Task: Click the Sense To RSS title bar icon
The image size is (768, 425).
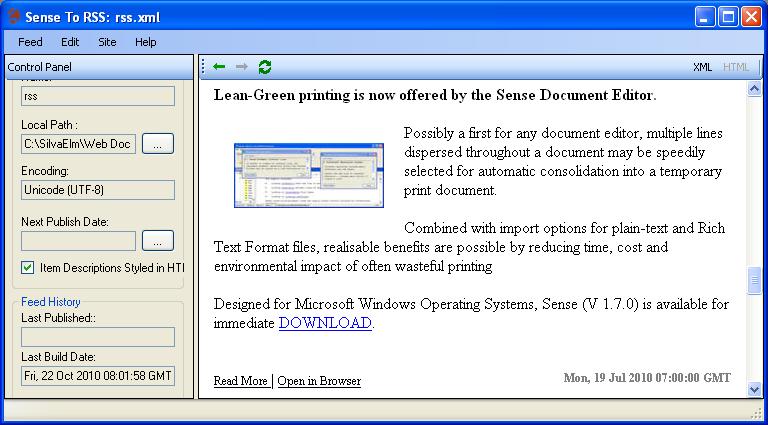Action: tap(14, 17)
